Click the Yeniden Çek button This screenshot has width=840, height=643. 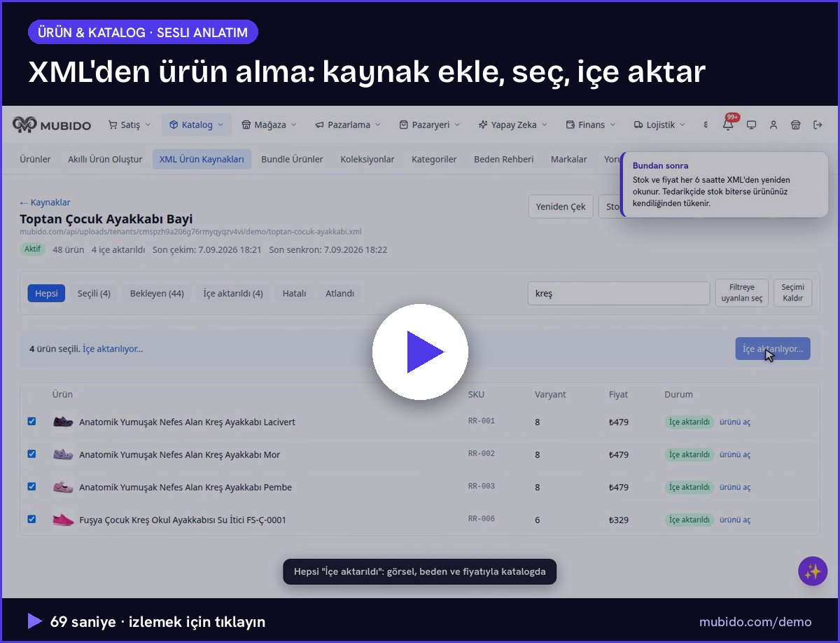pos(561,207)
